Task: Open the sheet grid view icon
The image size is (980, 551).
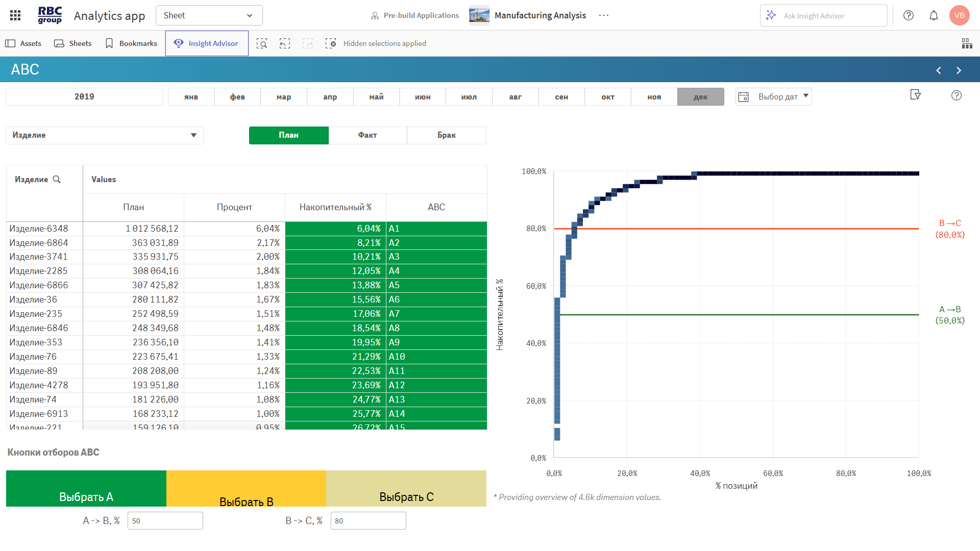Action: pyautogui.click(x=967, y=43)
